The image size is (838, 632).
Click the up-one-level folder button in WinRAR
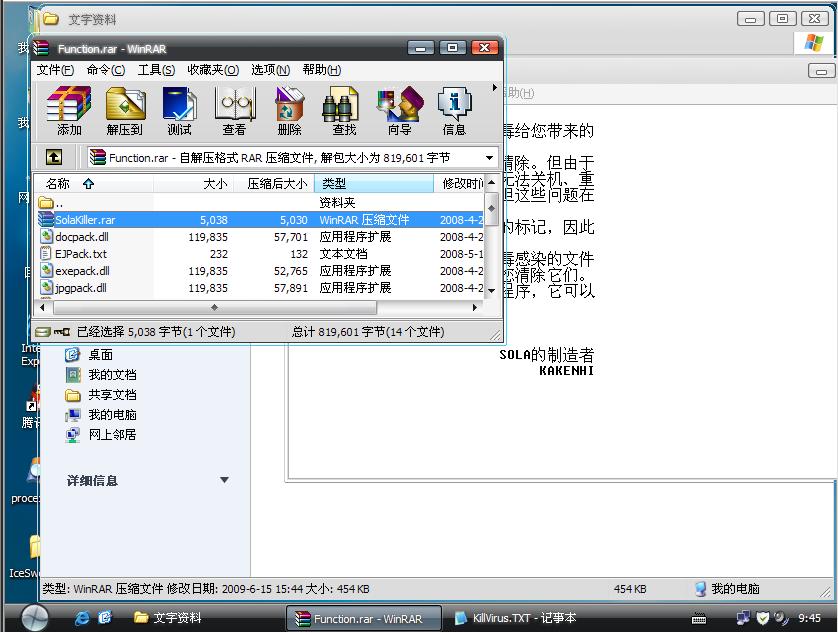pos(53,157)
